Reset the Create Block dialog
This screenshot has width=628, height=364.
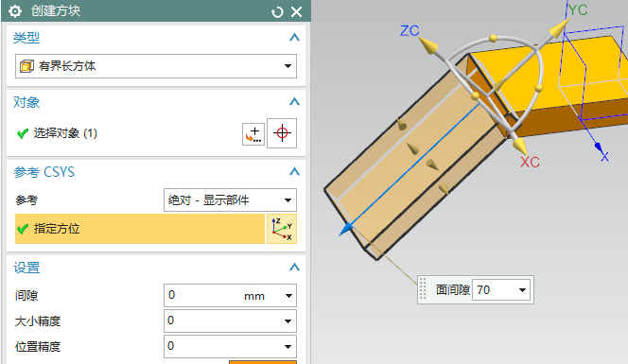pyautogui.click(x=277, y=12)
